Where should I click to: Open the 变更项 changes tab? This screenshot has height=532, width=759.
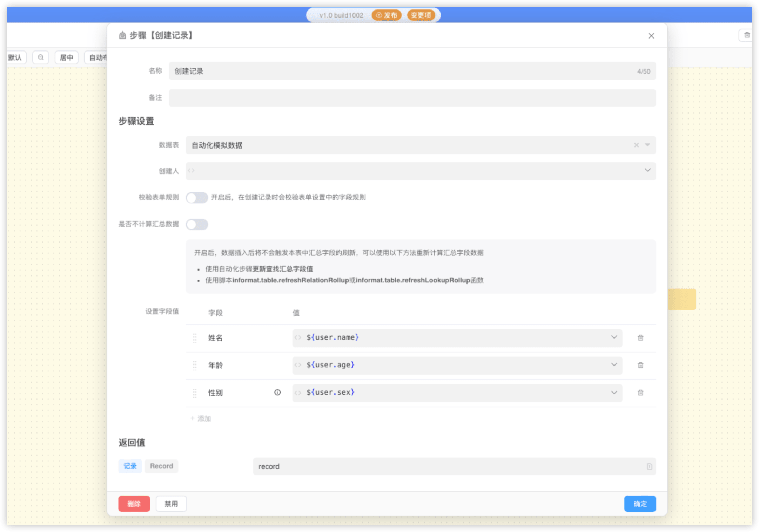[x=421, y=15]
